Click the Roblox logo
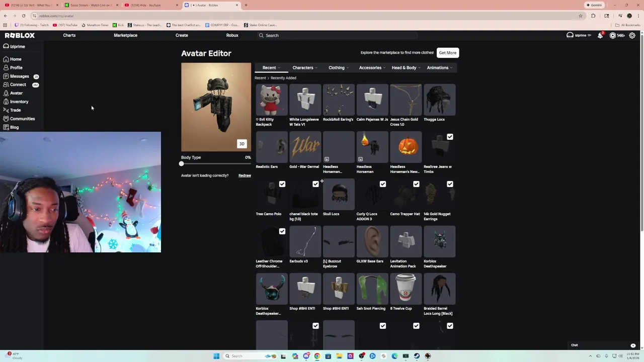Viewport: 644px width, 362px height. click(x=20, y=35)
